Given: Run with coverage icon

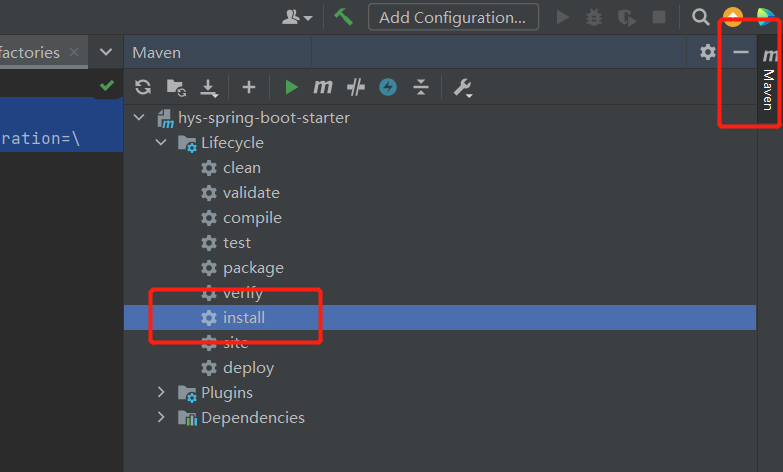Looking at the screenshot, I should (x=627, y=18).
